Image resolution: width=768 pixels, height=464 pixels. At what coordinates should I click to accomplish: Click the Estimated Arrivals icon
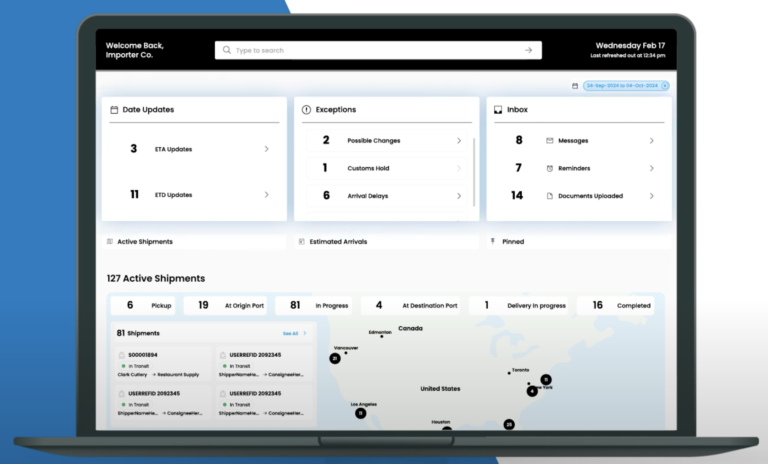coord(302,242)
